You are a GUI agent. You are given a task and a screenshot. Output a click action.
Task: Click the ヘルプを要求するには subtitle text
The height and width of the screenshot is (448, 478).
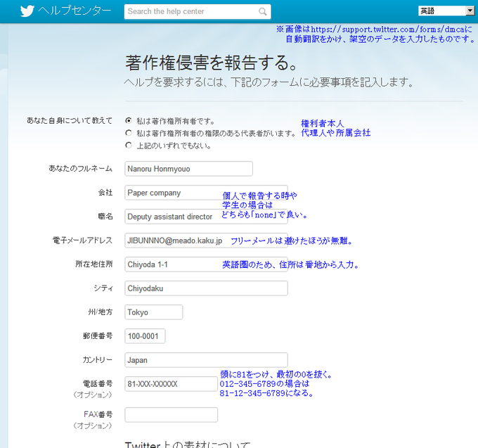tap(269, 82)
